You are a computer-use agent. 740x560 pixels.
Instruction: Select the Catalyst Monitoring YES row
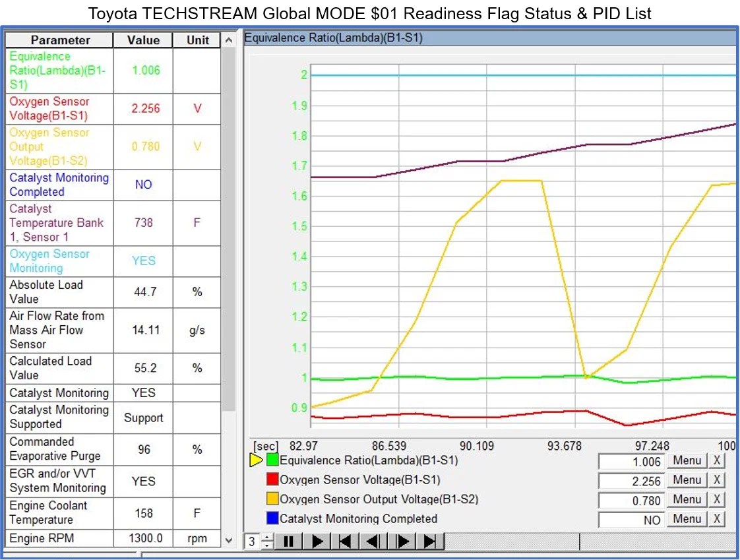click(113, 393)
